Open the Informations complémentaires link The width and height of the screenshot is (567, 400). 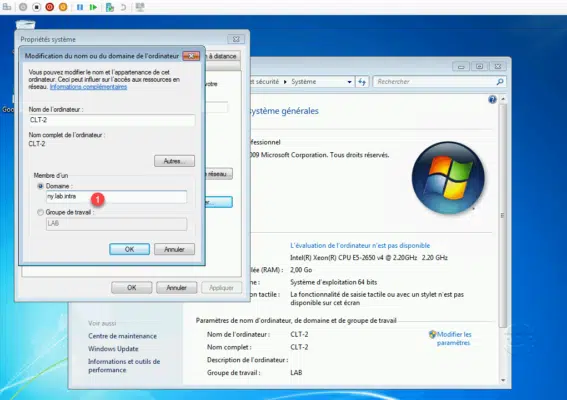tap(88, 87)
